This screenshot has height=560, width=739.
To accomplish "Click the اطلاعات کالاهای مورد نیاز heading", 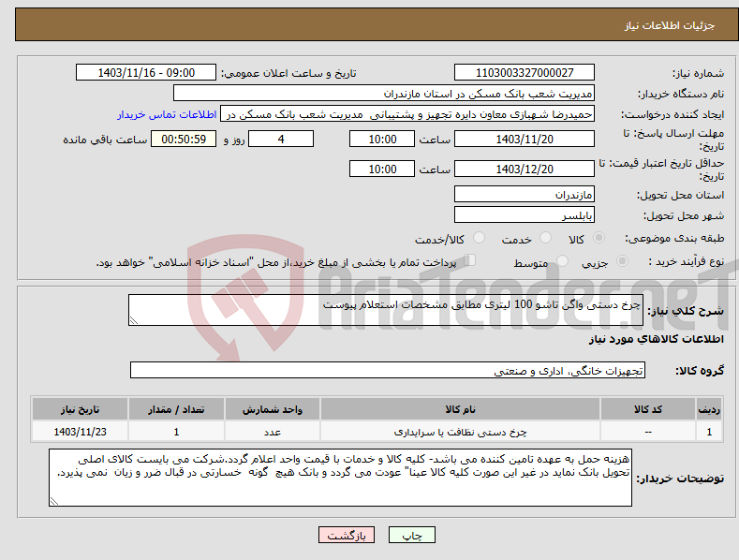I will pos(656,339).
